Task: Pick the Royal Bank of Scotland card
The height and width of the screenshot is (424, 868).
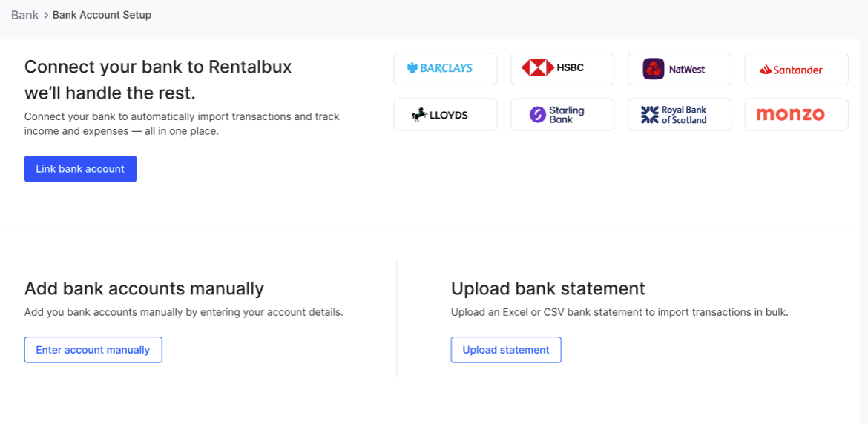Action: coord(680,115)
